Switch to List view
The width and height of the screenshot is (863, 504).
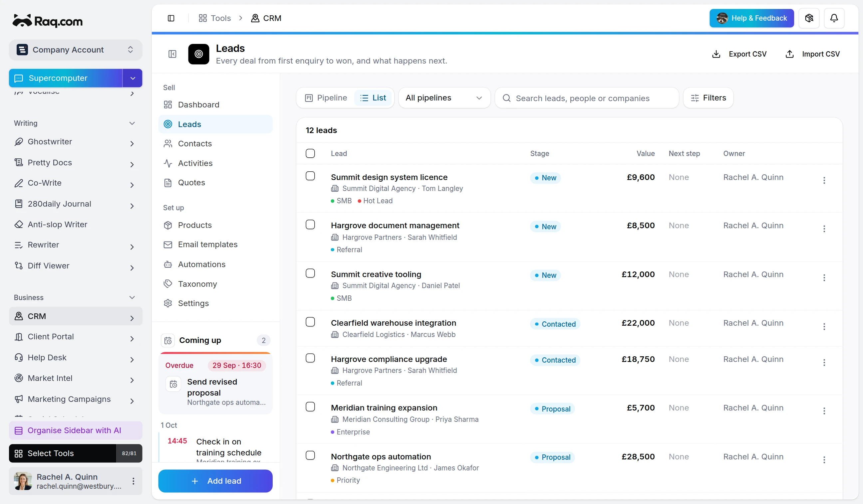click(x=373, y=98)
